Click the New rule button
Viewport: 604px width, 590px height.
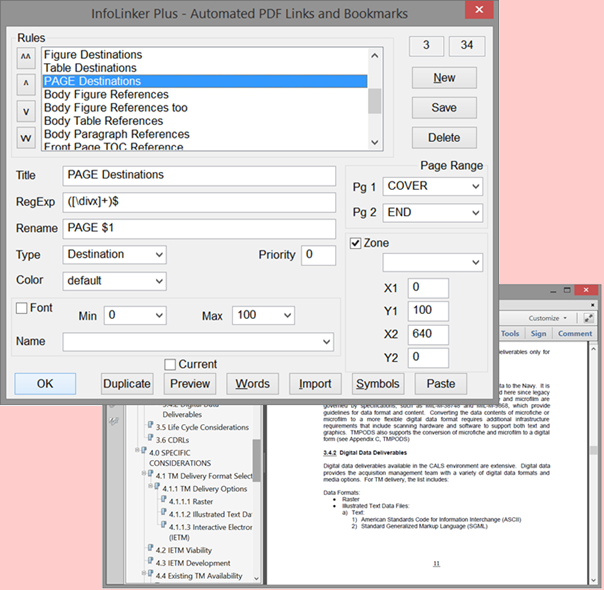pos(444,78)
